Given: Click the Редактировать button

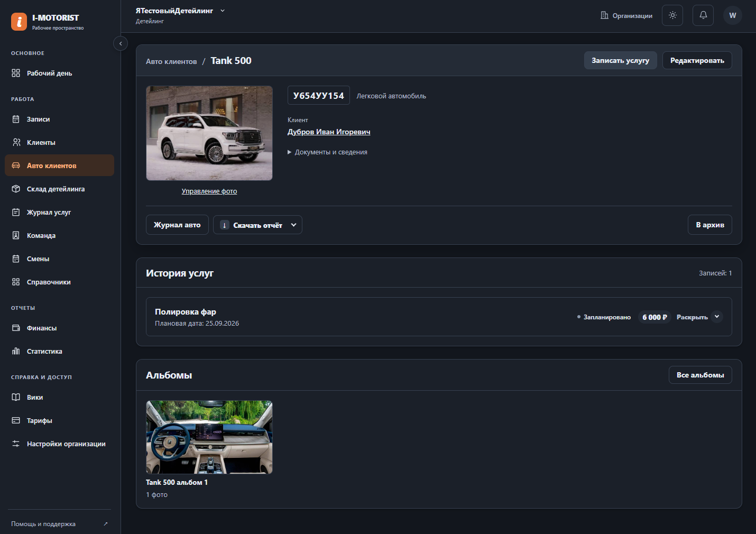Looking at the screenshot, I should [x=697, y=60].
